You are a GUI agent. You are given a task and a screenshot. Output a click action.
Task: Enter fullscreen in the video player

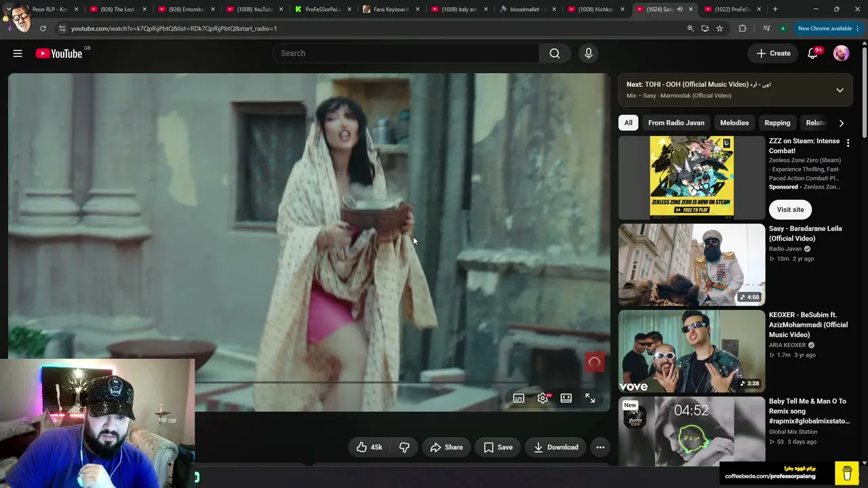tap(590, 399)
